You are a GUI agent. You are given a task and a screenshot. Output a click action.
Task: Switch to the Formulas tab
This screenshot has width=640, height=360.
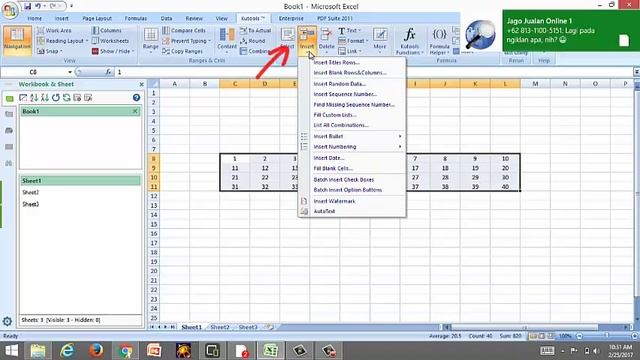(136, 18)
